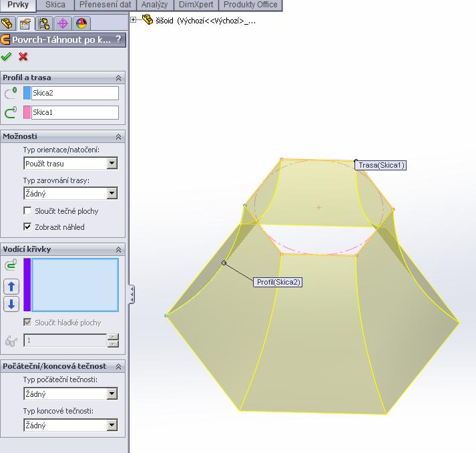Open the FeatureManager design tree tab

coord(8,24)
